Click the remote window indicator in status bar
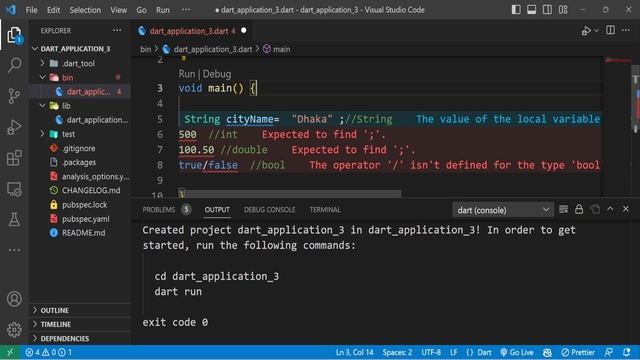This screenshot has height=360, width=640. tap(10, 352)
